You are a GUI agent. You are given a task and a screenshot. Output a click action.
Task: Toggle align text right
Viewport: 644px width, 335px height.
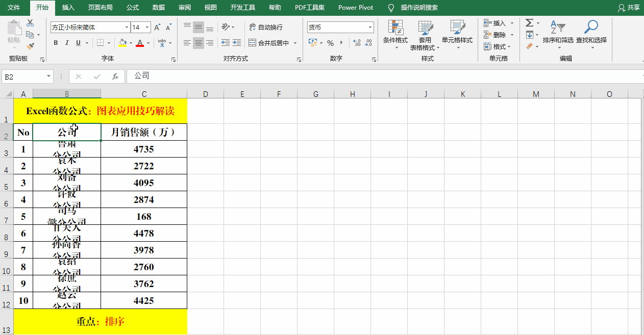(210, 43)
